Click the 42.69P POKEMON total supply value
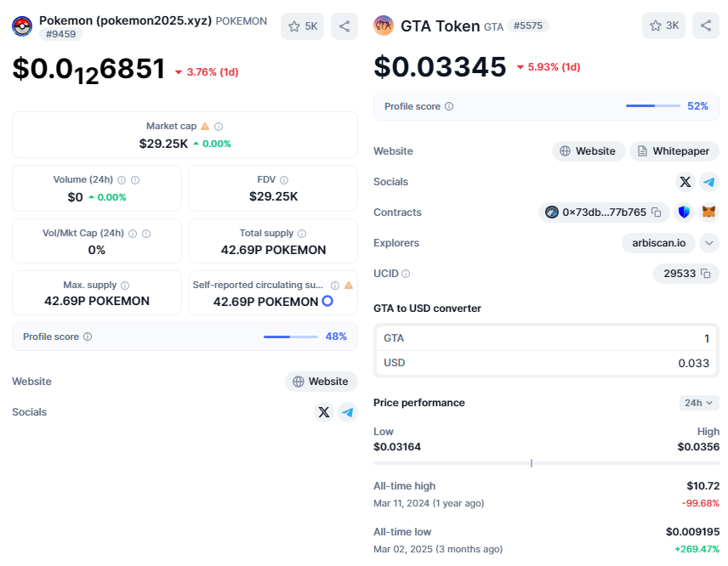This screenshot has height=566, width=728. 274,250
